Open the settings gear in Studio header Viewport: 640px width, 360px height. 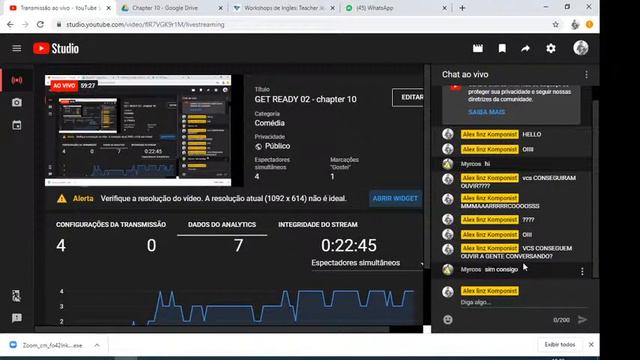551,49
